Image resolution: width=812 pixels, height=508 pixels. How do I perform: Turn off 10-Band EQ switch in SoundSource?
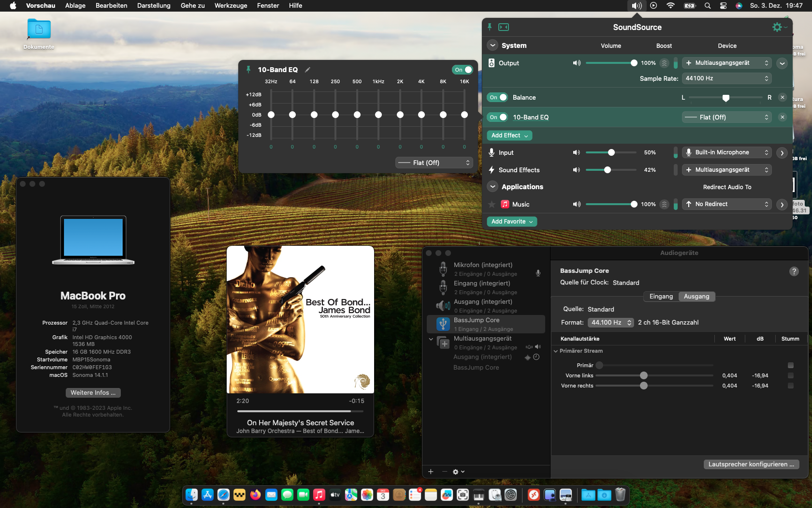click(x=497, y=117)
